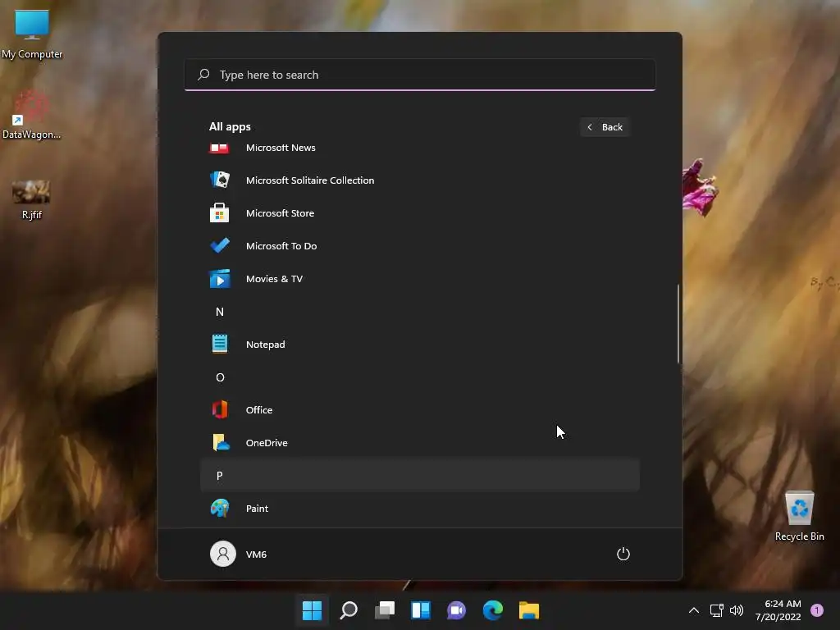Open Microsoft To Do checkmark icon
The height and width of the screenshot is (630, 840).
coord(220,246)
